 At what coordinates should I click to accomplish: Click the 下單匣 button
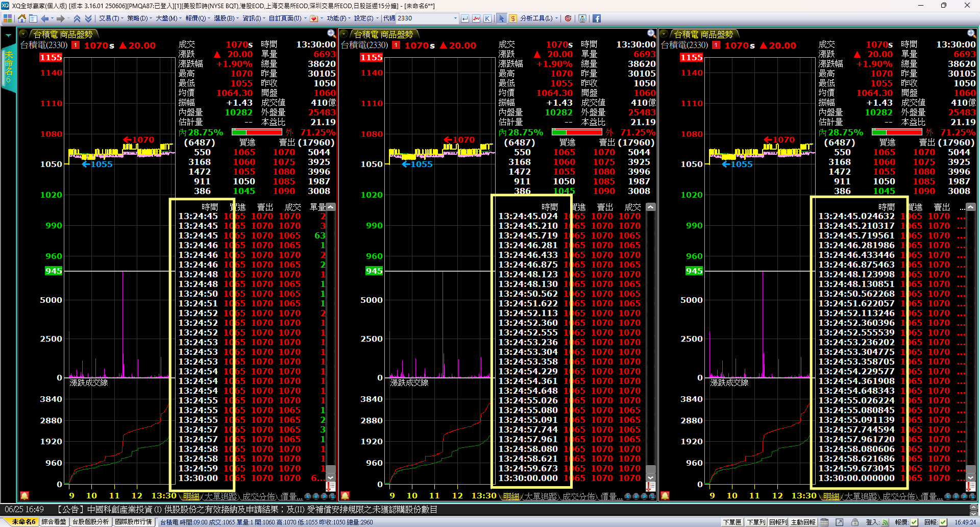(x=732, y=522)
